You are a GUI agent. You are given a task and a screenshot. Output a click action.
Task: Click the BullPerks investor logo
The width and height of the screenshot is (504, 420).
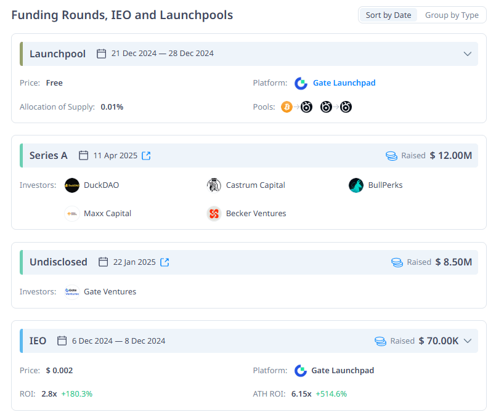[356, 185]
